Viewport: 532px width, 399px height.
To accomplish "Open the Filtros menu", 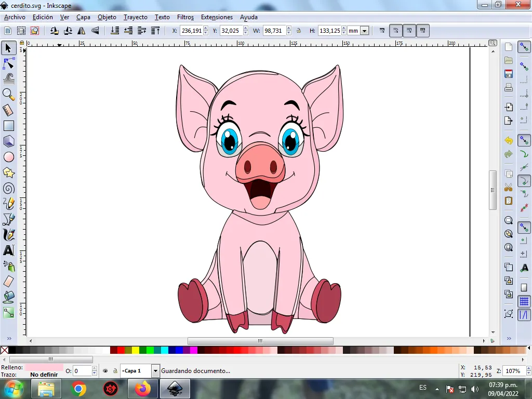I will tap(185, 17).
